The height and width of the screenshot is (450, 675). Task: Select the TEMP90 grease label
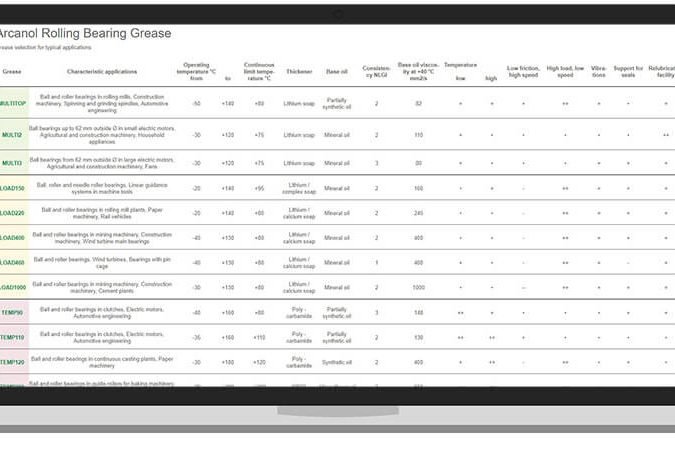coord(13,312)
